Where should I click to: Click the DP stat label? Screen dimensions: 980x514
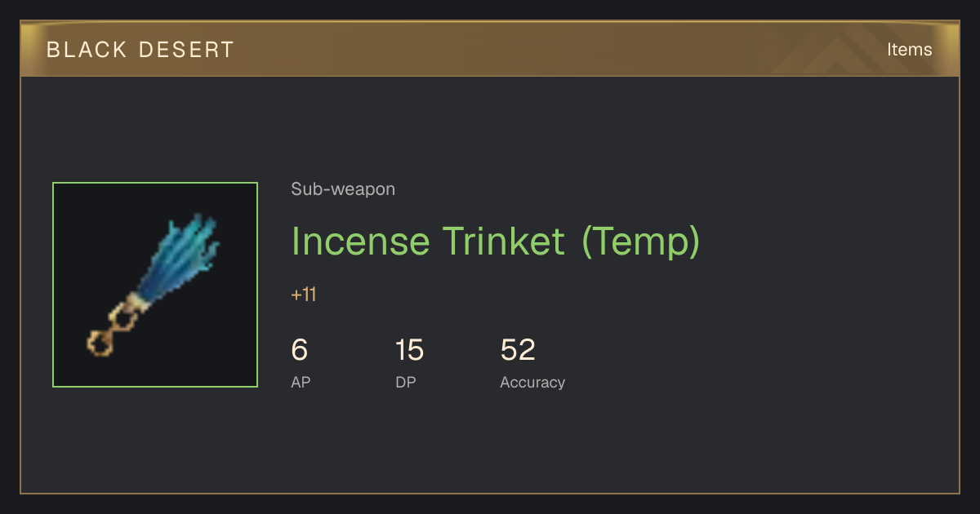click(x=406, y=382)
